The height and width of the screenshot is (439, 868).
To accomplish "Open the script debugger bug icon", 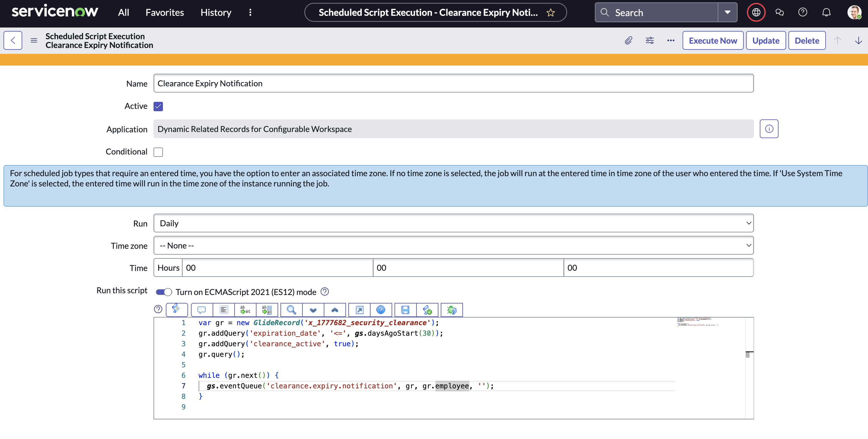I will click(452, 310).
